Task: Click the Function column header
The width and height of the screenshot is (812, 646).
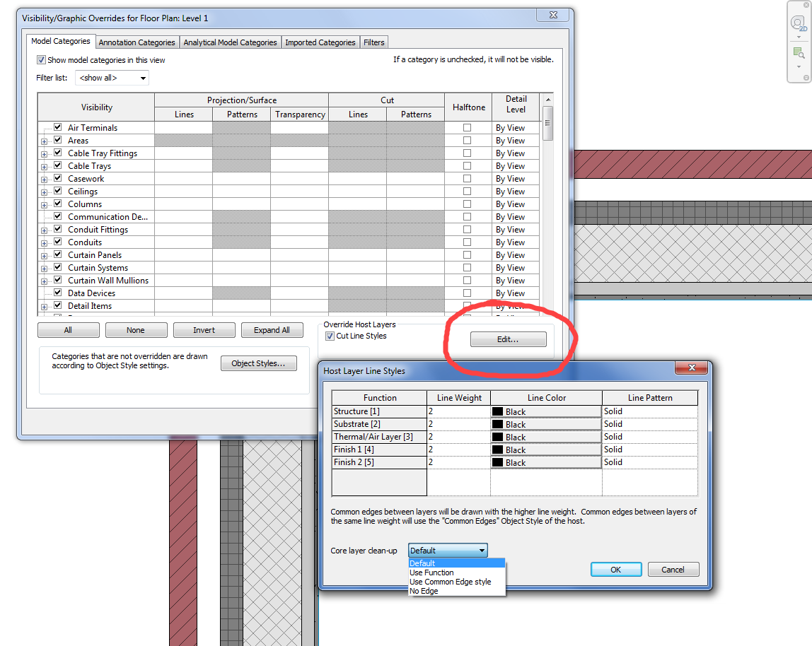Action: pyautogui.click(x=380, y=397)
